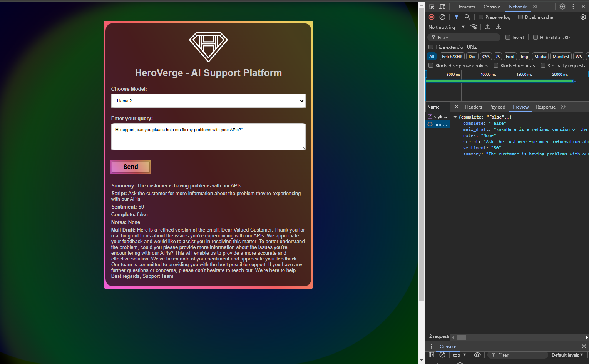This screenshot has height=364, width=589.
Task: Enable Preserve log checkbox
Action: (481, 17)
